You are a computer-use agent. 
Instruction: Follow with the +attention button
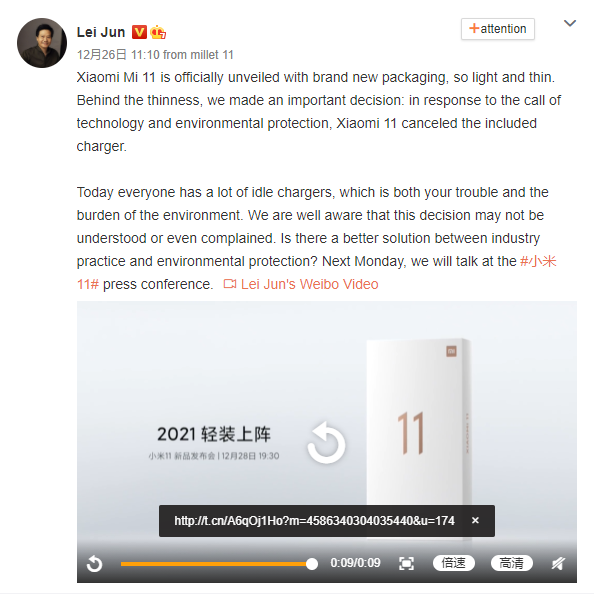coord(498,29)
